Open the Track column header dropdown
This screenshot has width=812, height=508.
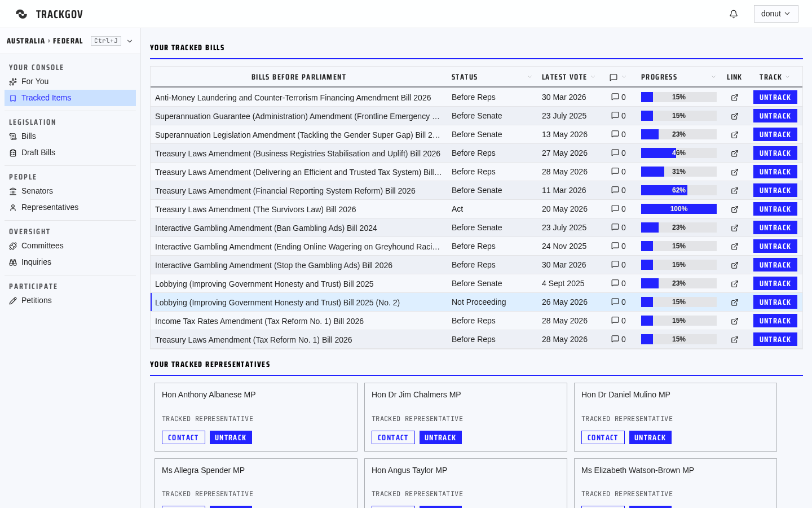tap(788, 77)
